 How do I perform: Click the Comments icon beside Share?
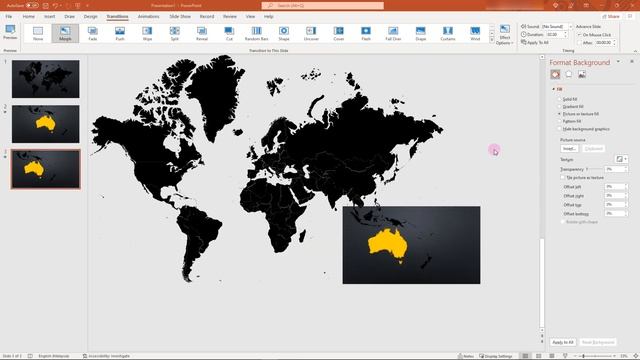pyautogui.click(x=631, y=16)
